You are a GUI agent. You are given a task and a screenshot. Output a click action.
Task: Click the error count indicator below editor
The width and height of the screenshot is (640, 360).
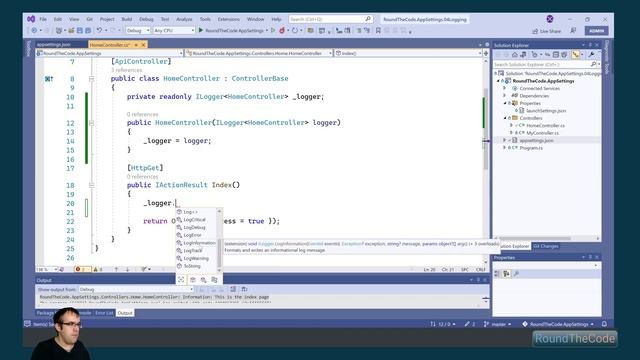coord(82,269)
